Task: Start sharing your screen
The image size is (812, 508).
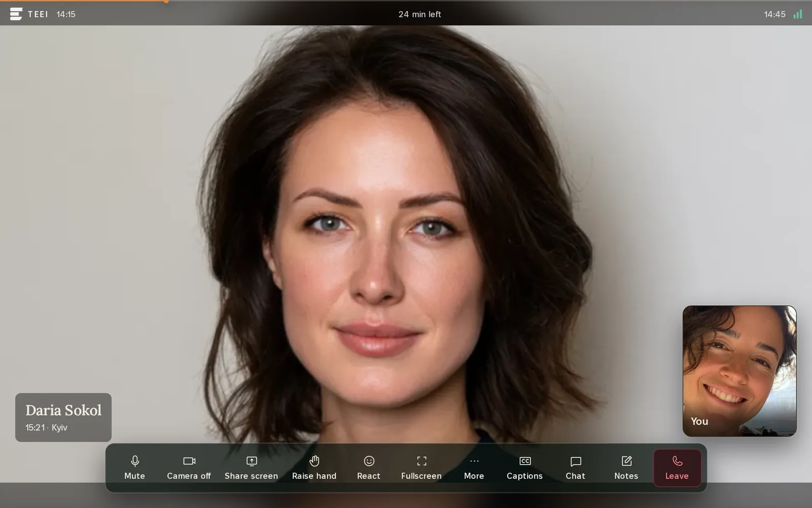Action: coord(251,468)
